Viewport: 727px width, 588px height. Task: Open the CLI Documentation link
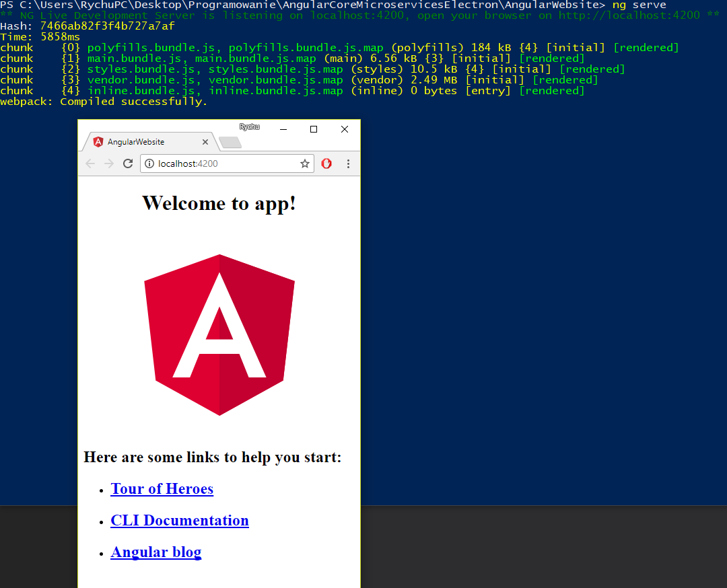(x=180, y=521)
